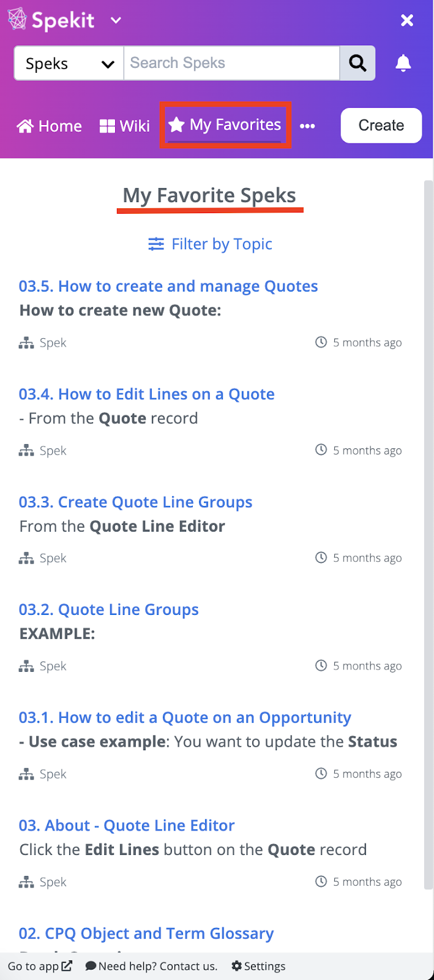Open Filter by Topic
The height and width of the screenshot is (980, 434).
tap(210, 244)
